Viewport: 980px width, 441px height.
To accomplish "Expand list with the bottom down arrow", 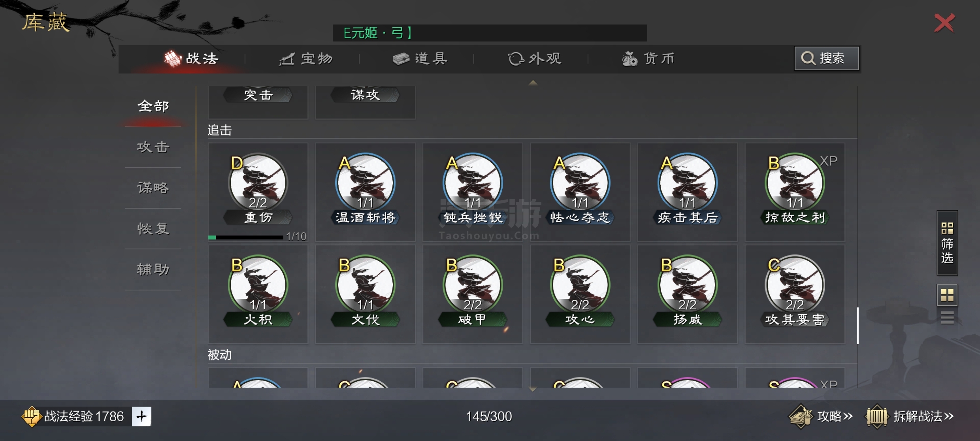I will pos(533,389).
